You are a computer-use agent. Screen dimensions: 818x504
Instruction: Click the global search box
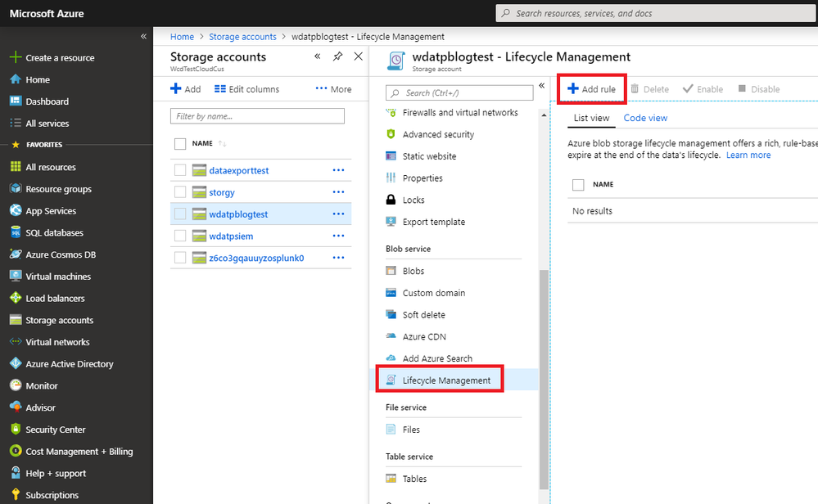click(656, 14)
